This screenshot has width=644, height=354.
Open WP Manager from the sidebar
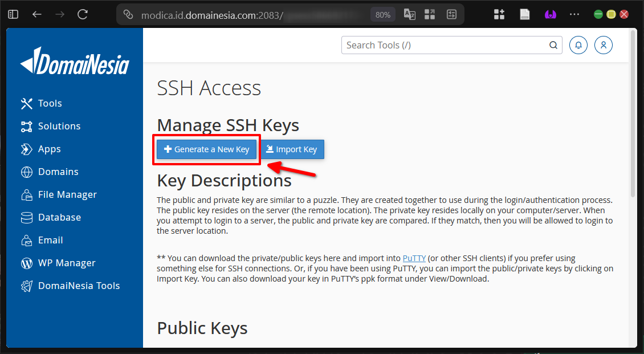pyautogui.click(x=66, y=263)
